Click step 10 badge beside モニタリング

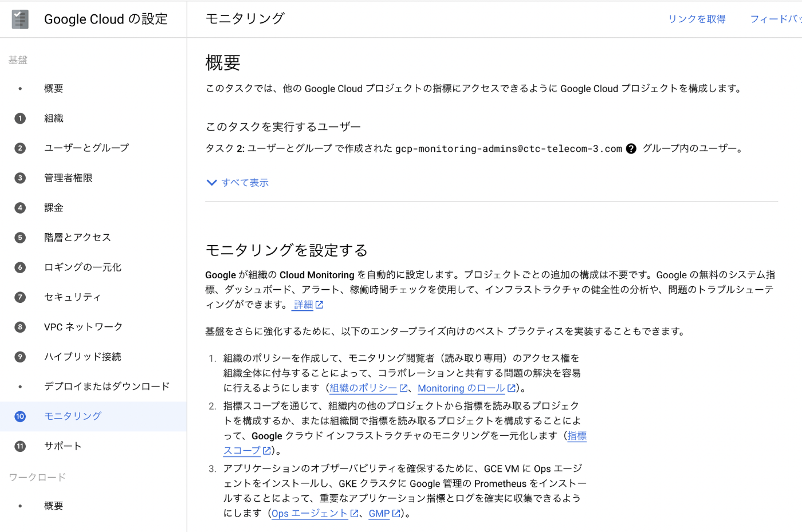pos(20,416)
